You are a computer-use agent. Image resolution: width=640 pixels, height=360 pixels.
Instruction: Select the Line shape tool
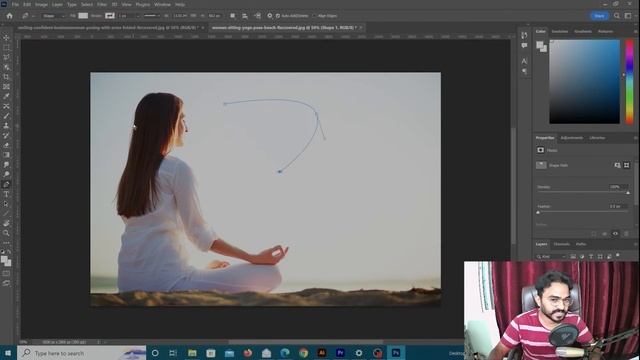[x=6, y=213]
